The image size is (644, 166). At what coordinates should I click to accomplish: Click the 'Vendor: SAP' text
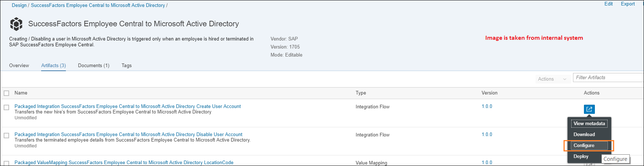click(284, 39)
